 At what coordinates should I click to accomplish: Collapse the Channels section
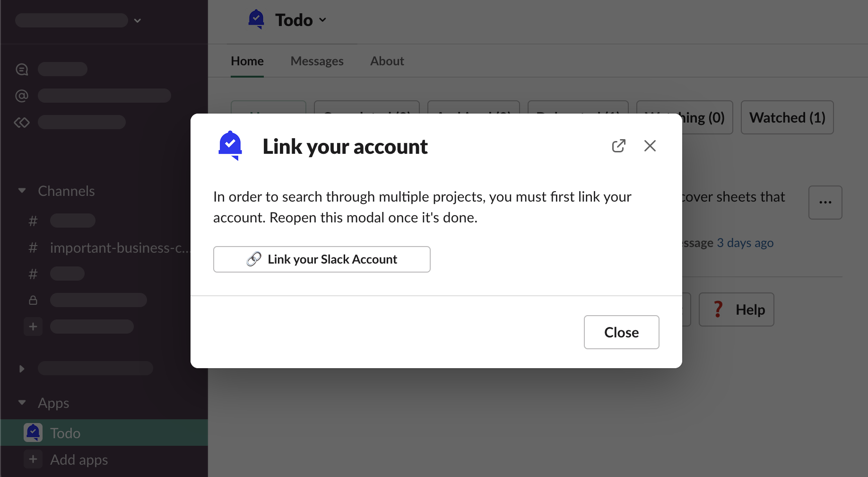pyautogui.click(x=22, y=191)
